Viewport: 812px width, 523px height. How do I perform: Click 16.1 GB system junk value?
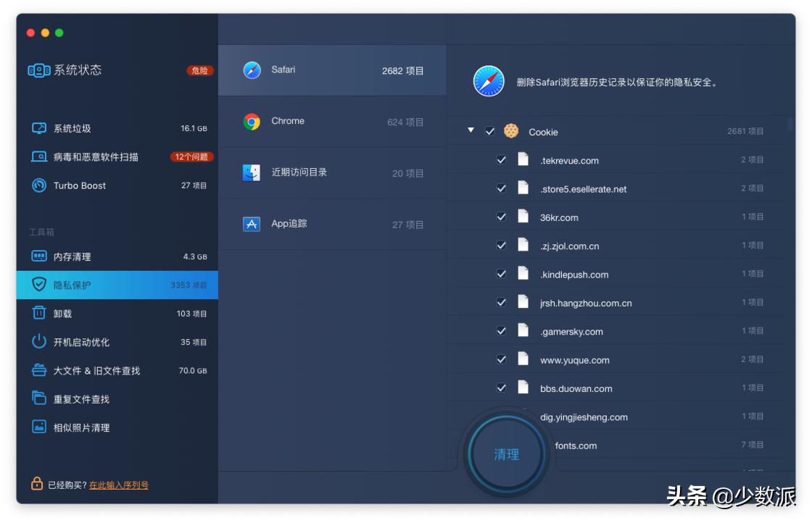(x=194, y=128)
